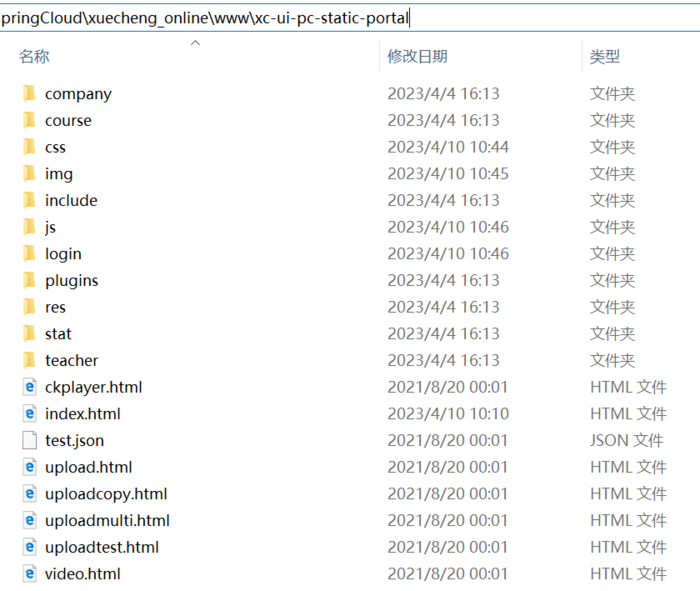Select the index.html file name
Viewport: 700px width, 591px height.
pyautogui.click(x=82, y=414)
